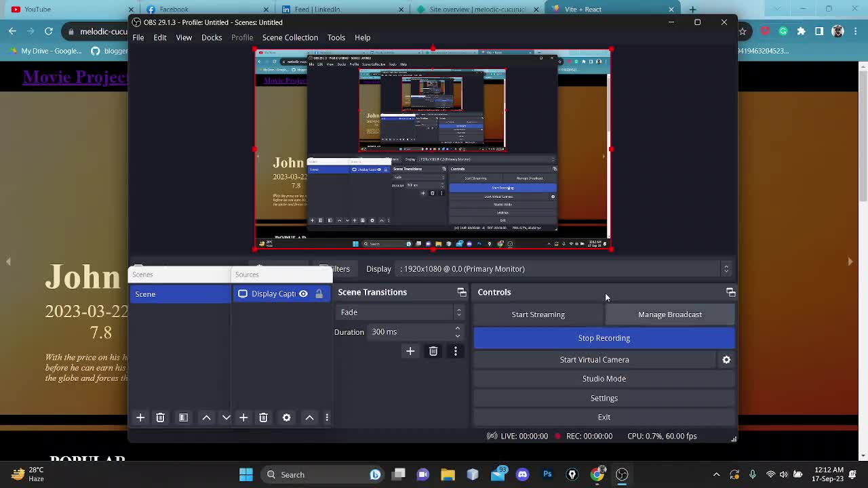
Task: Open the Scene Collection menu
Action: point(290,37)
